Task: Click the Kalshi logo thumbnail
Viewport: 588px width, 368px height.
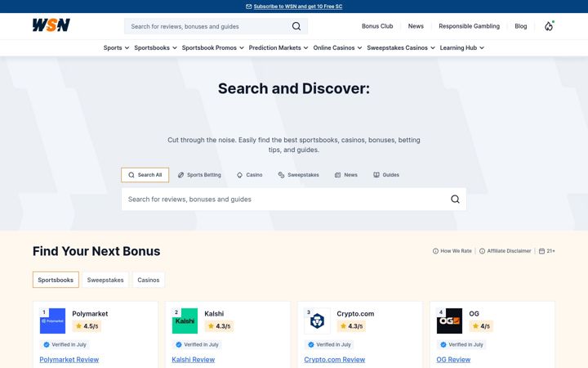Action: (185, 321)
